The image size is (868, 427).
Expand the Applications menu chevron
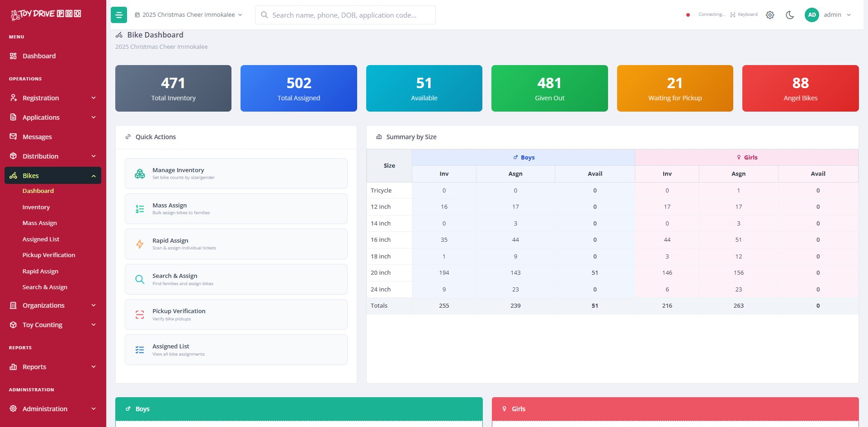point(94,117)
